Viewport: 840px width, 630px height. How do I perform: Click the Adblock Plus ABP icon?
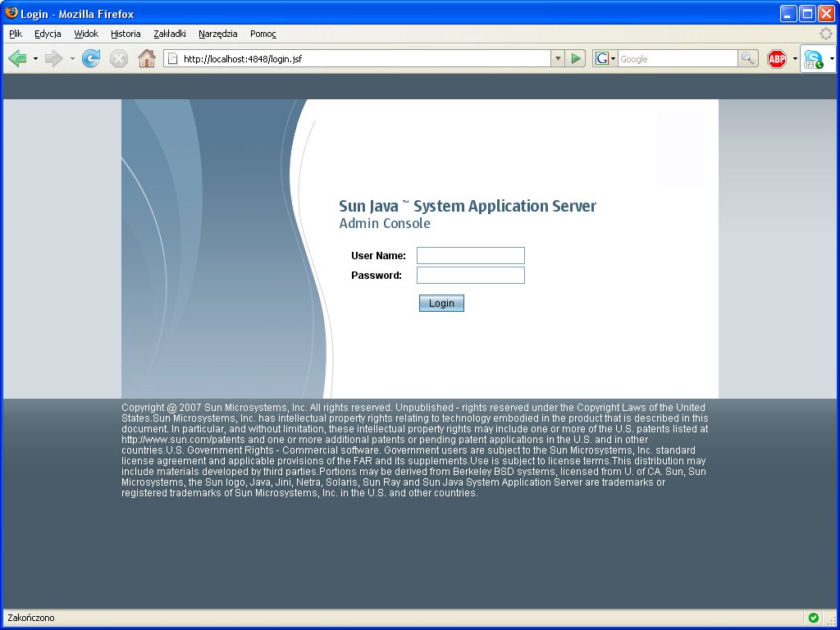point(777,59)
